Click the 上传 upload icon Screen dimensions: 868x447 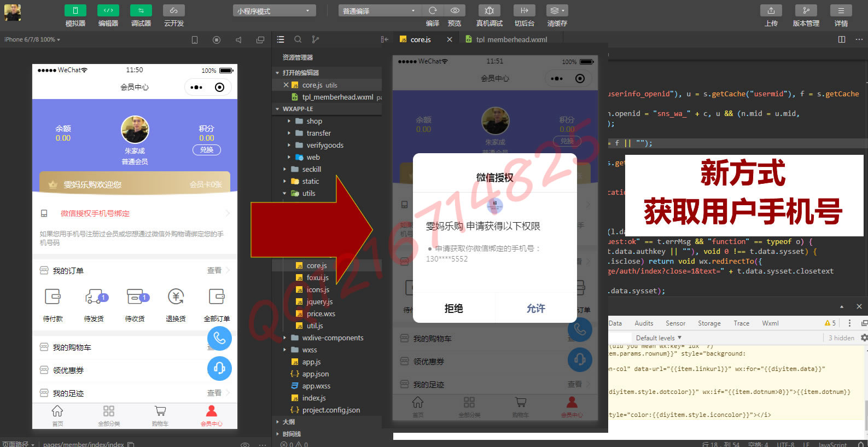[771, 10]
